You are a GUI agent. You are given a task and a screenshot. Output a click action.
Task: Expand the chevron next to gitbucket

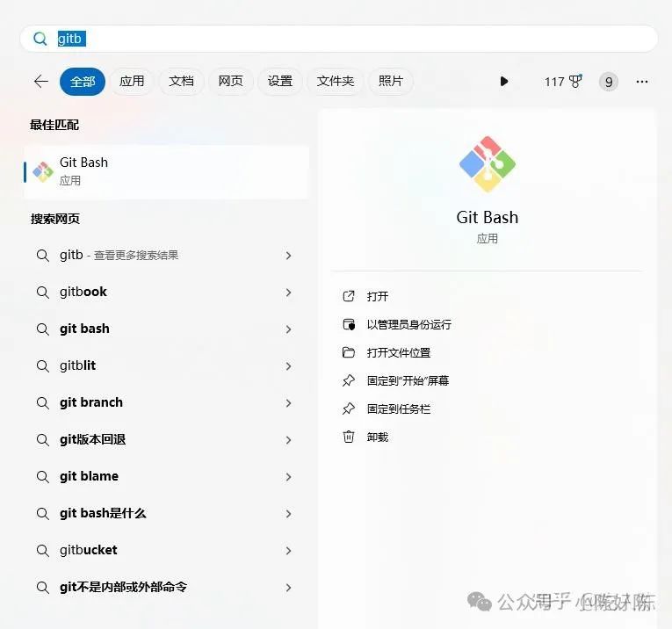(x=288, y=551)
